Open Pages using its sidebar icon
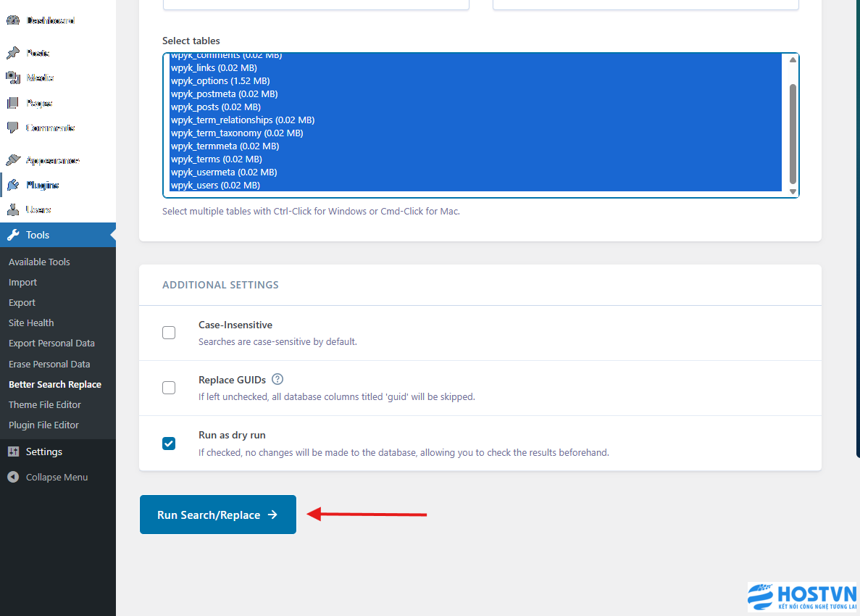 tap(13, 103)
